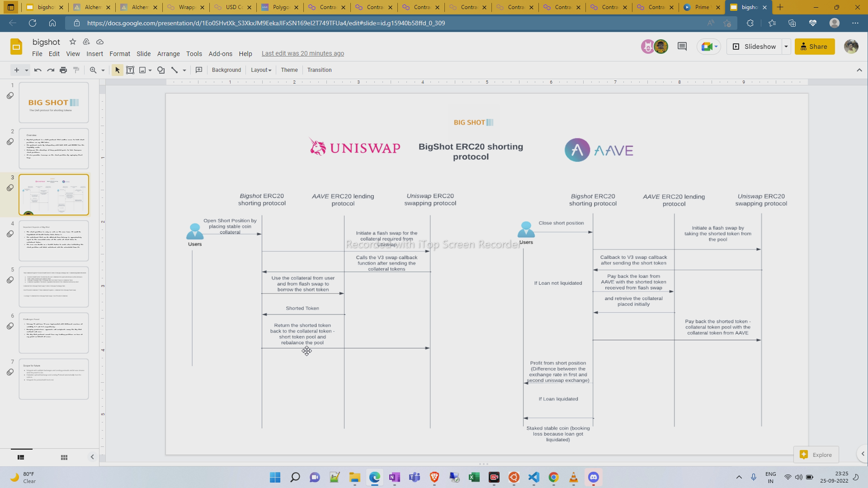This screenshot has height=488, width=868.
Task: Open Discord from taskbar
Action: point(593,477)
